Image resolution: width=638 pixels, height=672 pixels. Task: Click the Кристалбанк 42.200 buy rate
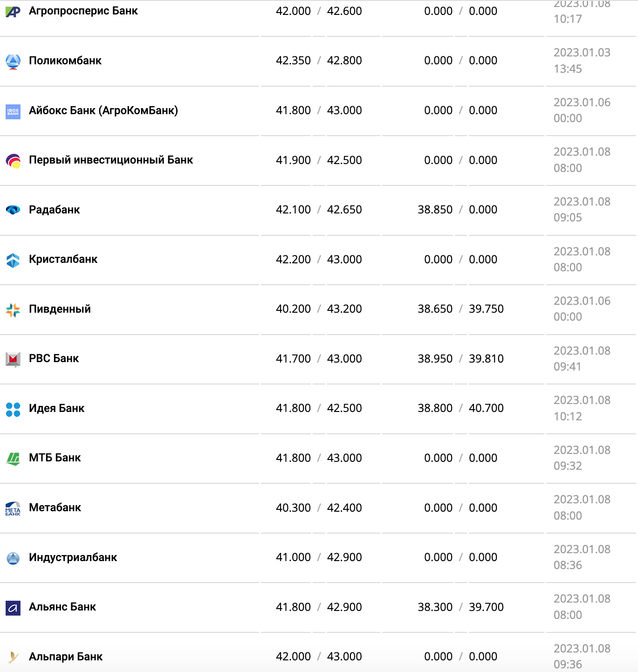(x=293, y=260)
